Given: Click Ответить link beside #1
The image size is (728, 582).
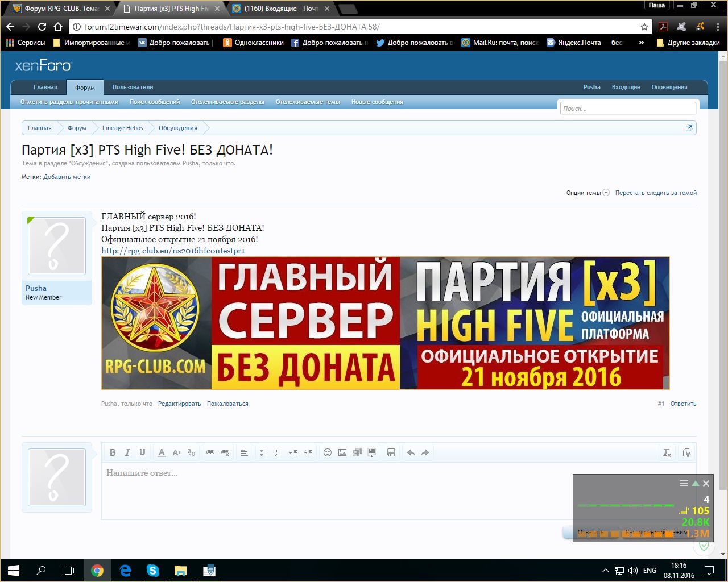Looking at the screenshot, I should pos(683,404).
